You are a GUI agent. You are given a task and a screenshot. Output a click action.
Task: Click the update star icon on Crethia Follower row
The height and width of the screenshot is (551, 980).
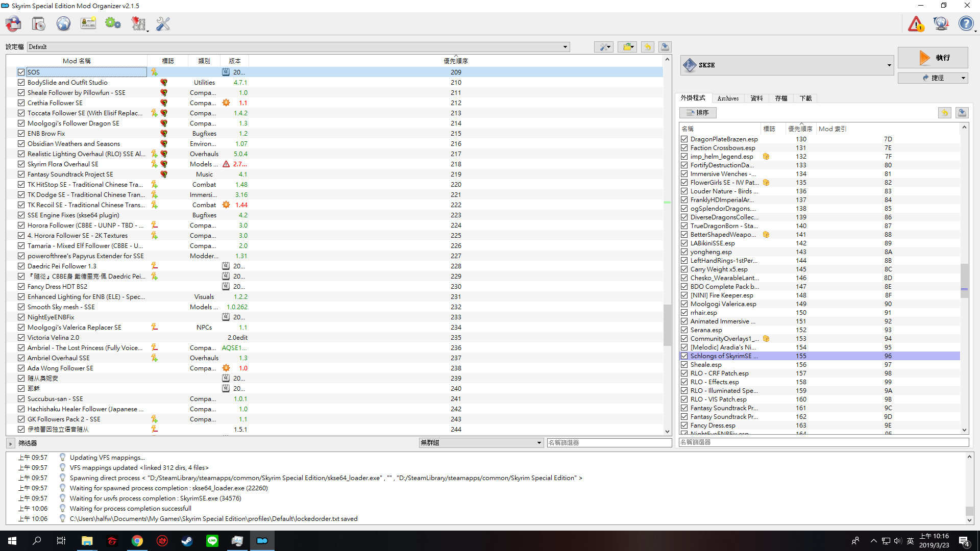[x=226, y=103]
